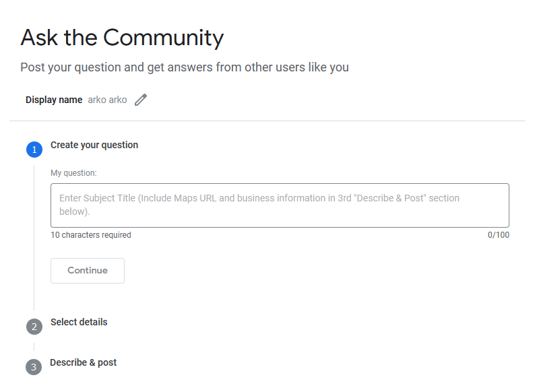This screenshot has height=392, width=537.
Task: Click the "Display name" label
Action: tap(54, 100)
